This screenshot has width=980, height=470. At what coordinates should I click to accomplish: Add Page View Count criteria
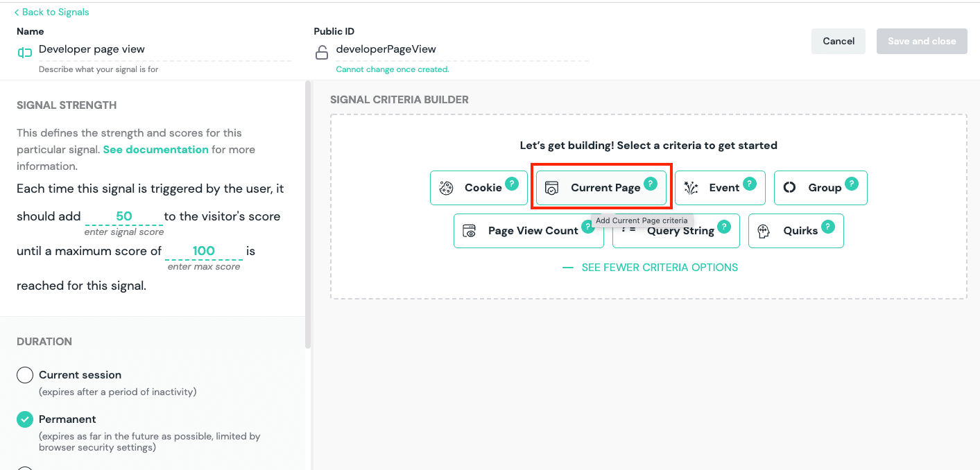[x=528, y=231]
